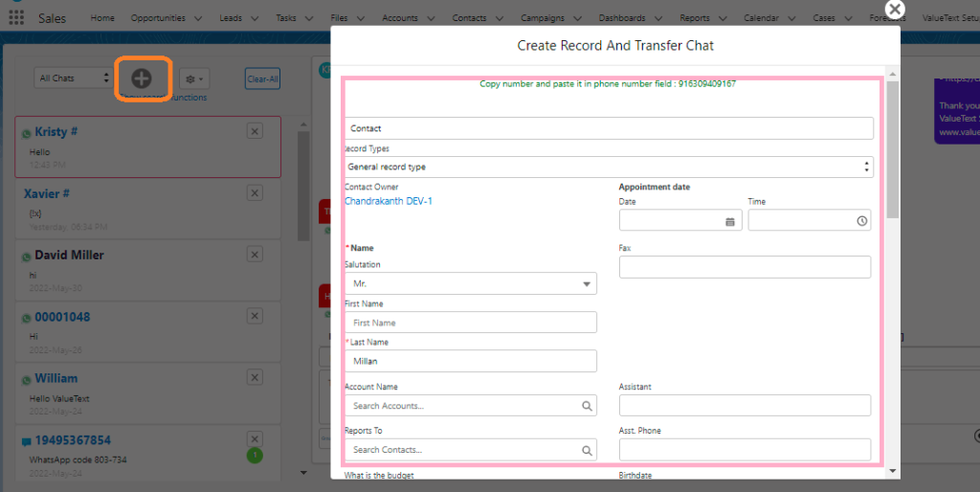
Task: Open the All Chats filter dropdown
Action: tap(73, 78)
